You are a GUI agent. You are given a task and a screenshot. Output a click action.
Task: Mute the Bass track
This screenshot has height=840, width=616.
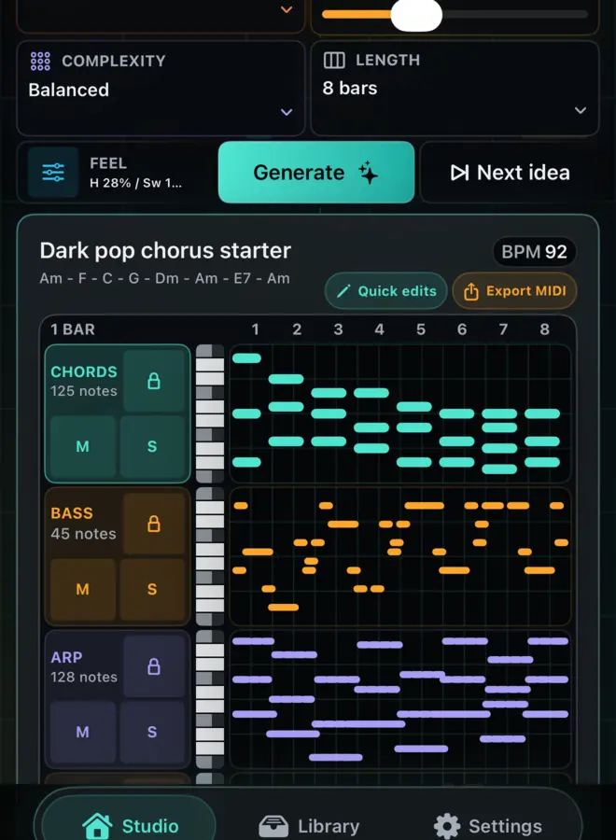click(82, 589)
